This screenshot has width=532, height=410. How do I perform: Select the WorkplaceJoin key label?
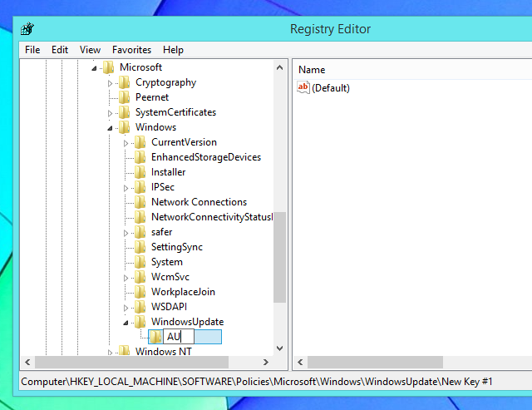[183, 292]
